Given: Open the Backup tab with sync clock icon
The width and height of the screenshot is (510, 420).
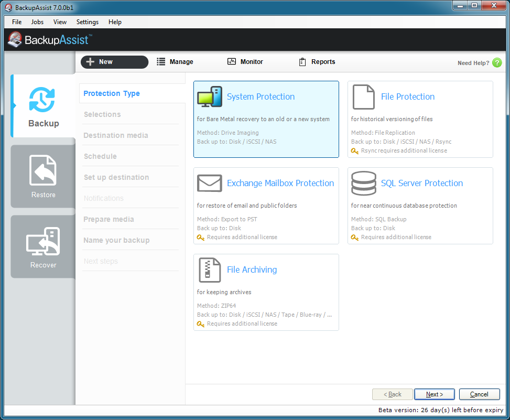Looking at the screenshot, I should 44,106.
